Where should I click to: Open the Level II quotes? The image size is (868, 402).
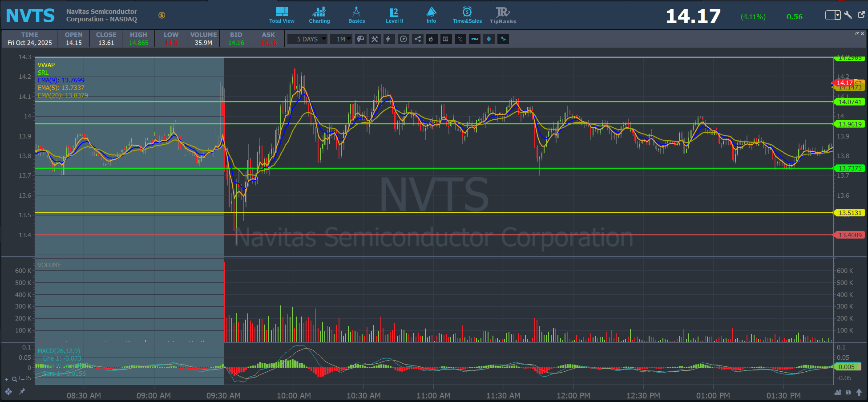point(394,15)
